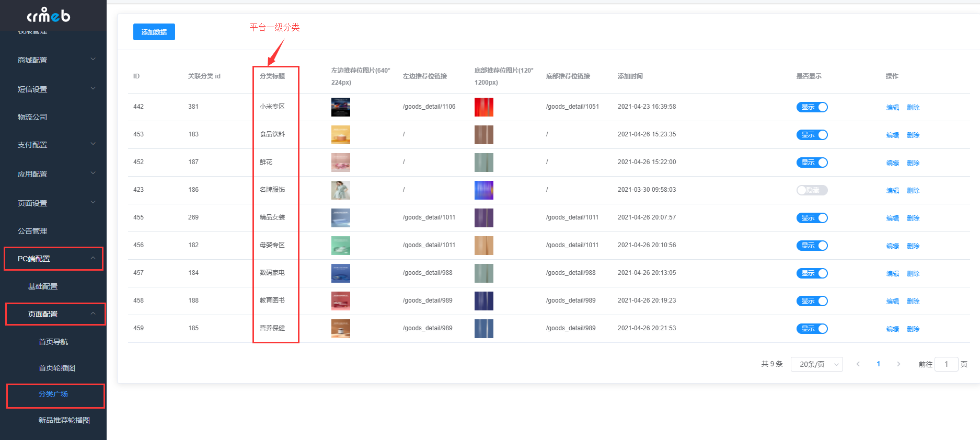This screenshot has height=440, width=980.
Task: Open left image thumbnail for 教育图书
Action: click(341, 301)
